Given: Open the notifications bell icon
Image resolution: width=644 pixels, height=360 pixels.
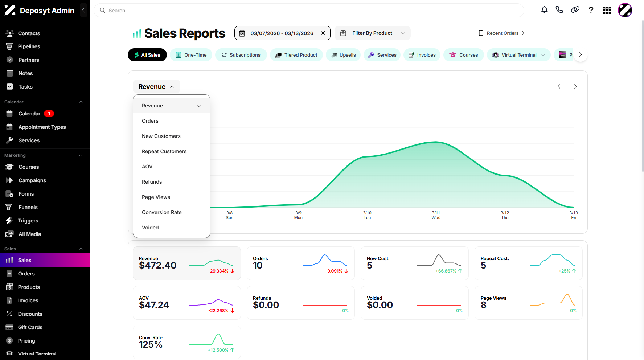Looking at the screenshot, I should click(x=544, y=10).
